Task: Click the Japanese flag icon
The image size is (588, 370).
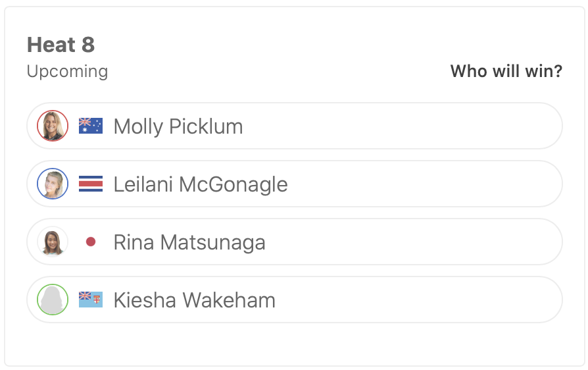Action: point(91,242)
